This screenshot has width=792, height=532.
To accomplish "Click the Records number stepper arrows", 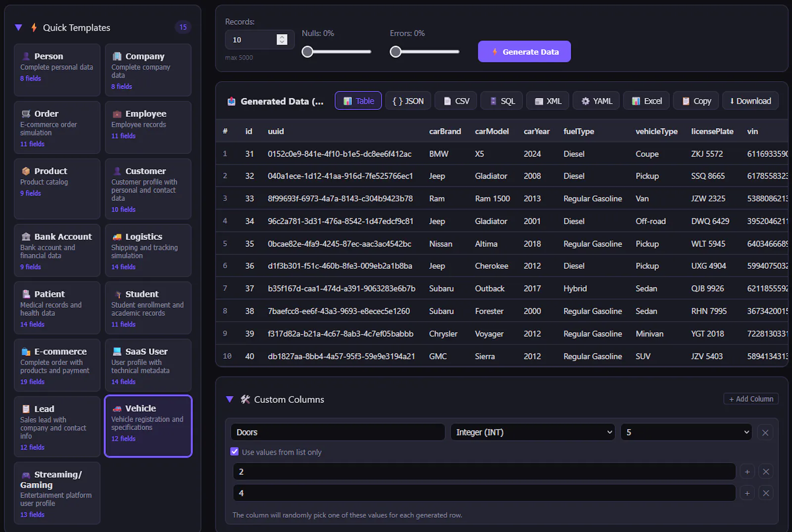I will [x=282, y=40].
